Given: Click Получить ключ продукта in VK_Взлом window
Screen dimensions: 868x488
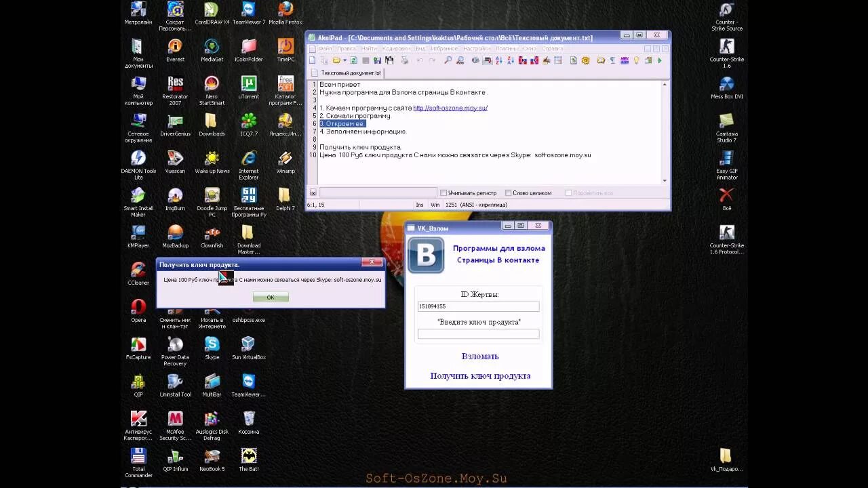Looking at the screenshot, I should (x=480, y=376).
